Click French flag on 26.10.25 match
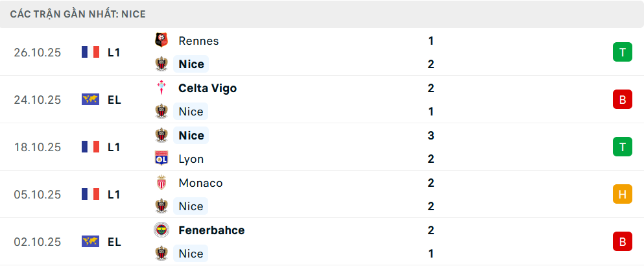The width and height of the screenshot is (644, 266). pyautogui.click(x=90, y=52)
